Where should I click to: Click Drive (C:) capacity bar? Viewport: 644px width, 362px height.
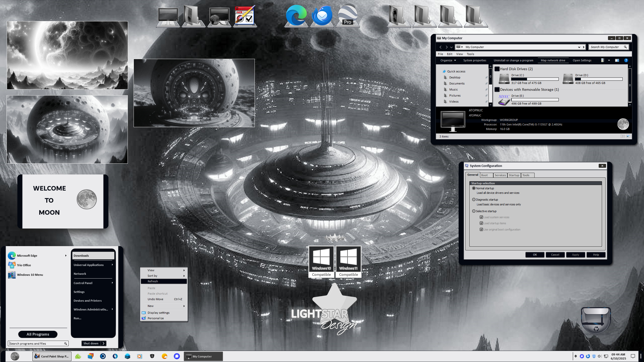535,79
